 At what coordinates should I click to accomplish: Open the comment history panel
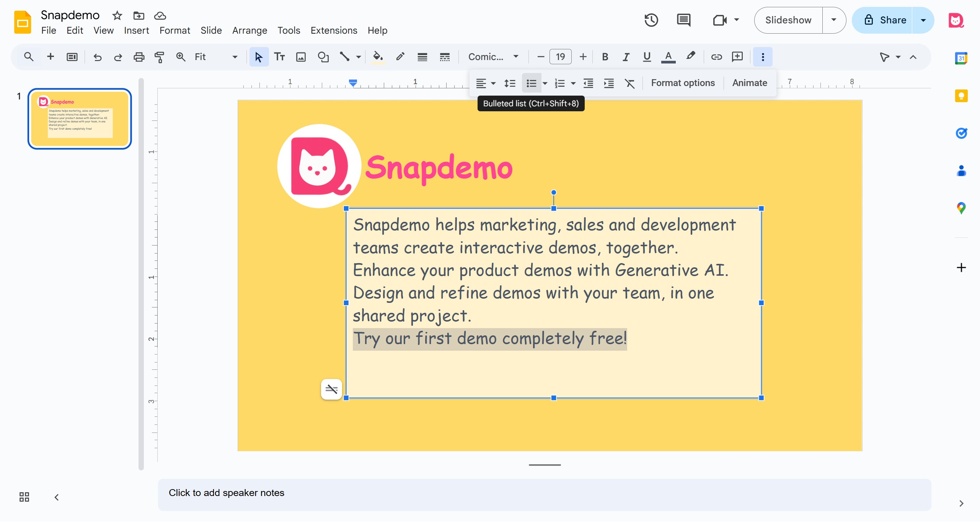pyautogui.click(x=684, y=20)
